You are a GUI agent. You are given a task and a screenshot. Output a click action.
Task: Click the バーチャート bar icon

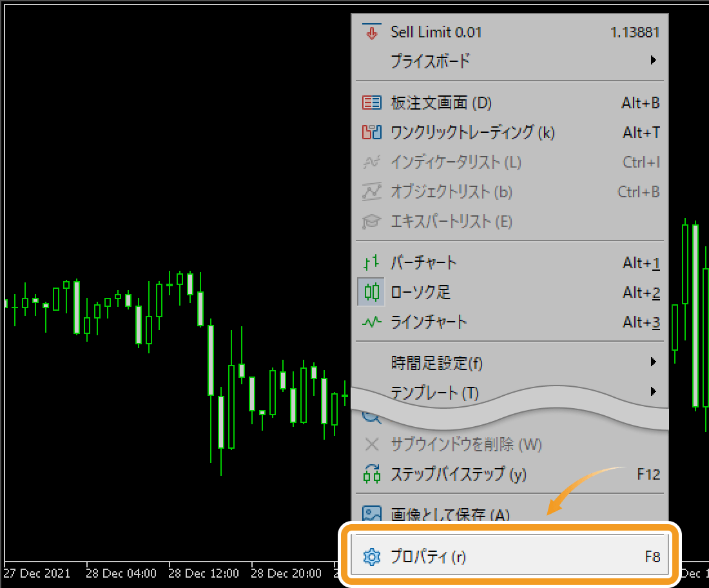pyautogui.click(x=372, y=262)
